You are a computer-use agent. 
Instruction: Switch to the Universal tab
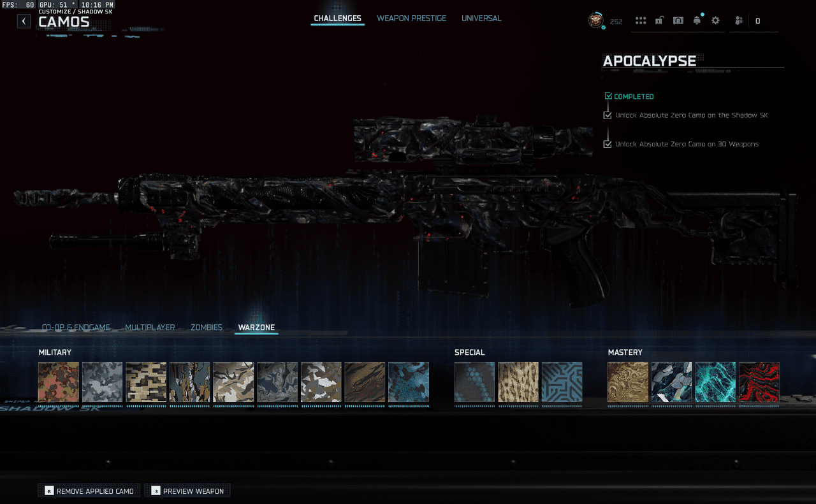click(x=481, y=18)
